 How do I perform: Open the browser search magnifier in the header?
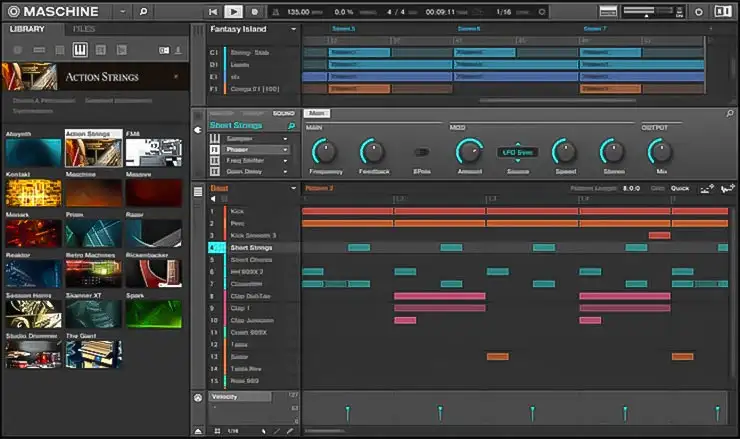[x=143, y=11]
